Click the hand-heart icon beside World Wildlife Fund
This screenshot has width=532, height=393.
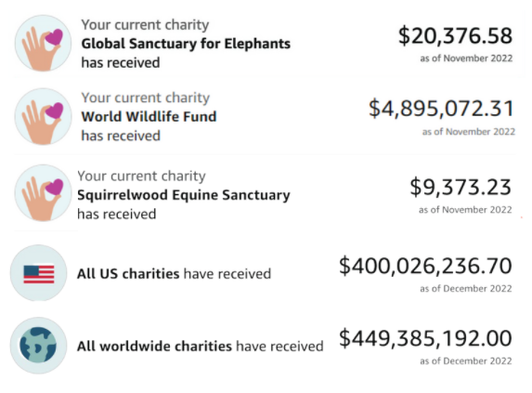click(x=43, y=116)
